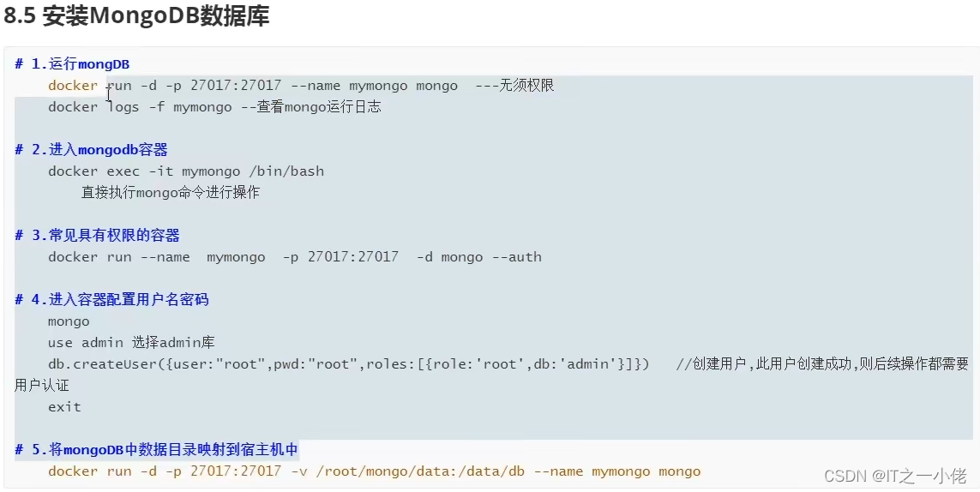Click the comment line "# 4.进入容器配置用户名密码"
This screenshot has height=492, width=980.
(111, 300)
